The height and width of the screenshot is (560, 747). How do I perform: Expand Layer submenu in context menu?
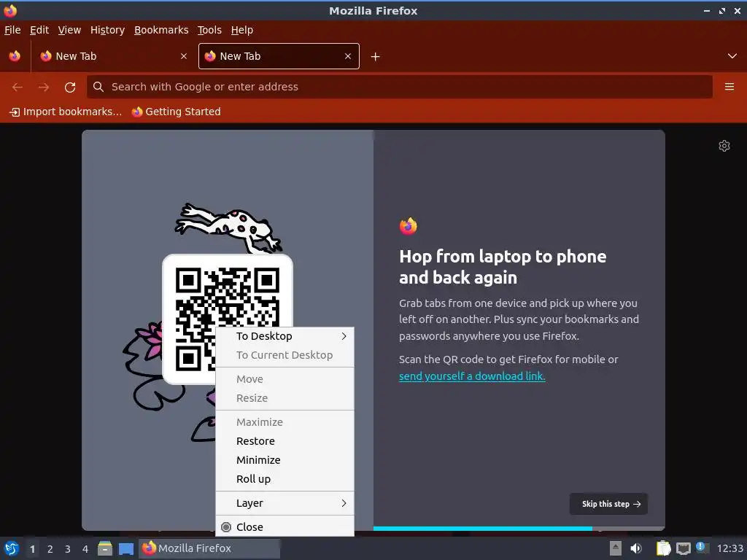[x=285, y=503]
